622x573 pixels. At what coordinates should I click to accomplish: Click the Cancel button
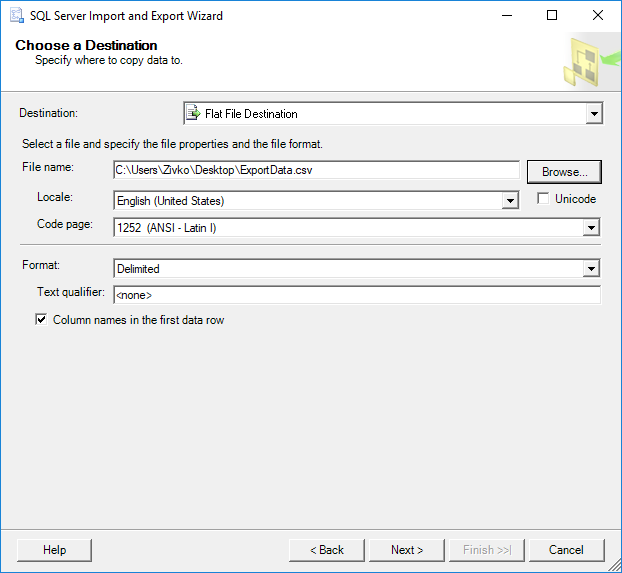pyautogui.click(x=566, y=550)
